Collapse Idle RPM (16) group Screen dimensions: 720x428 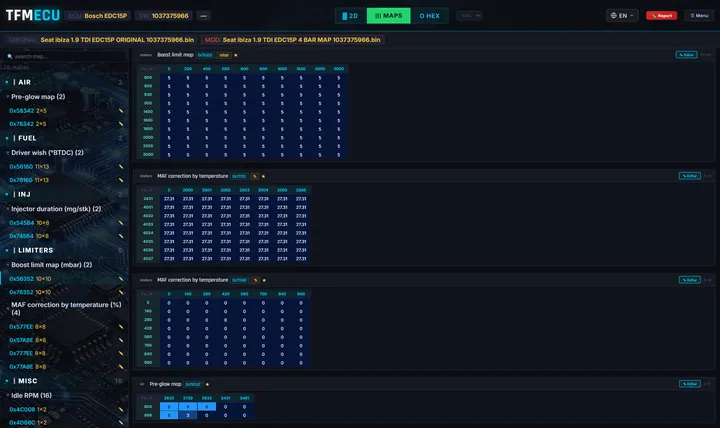[x=8, y=395]
